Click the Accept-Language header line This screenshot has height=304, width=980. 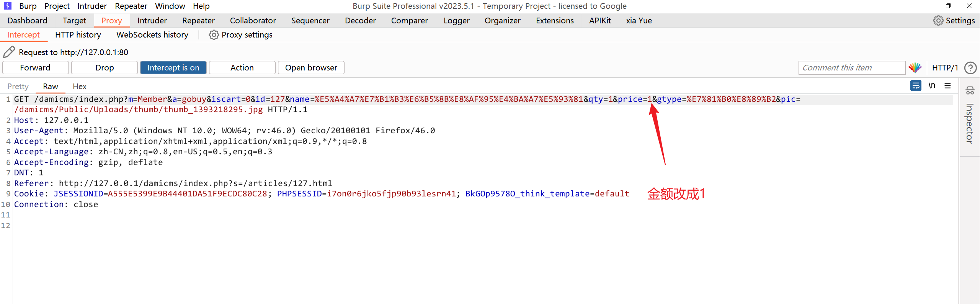(143, 152)
